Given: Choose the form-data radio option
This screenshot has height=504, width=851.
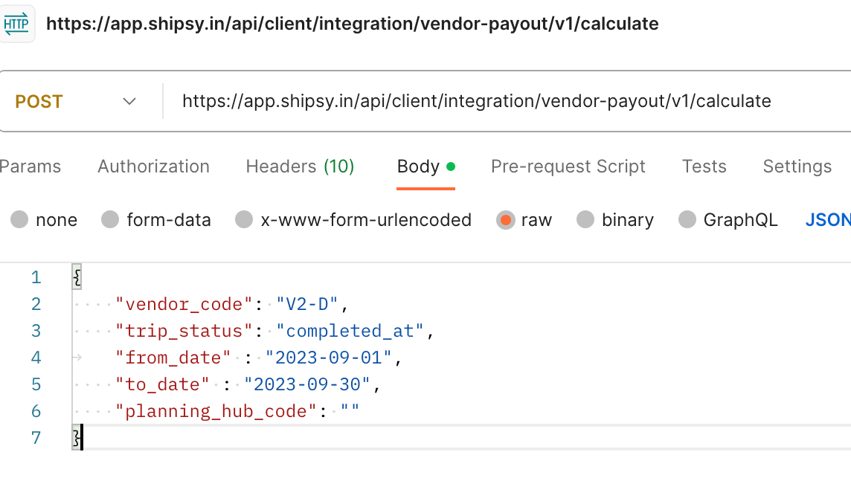Looking at the screenshot, I should coord(111,220).
